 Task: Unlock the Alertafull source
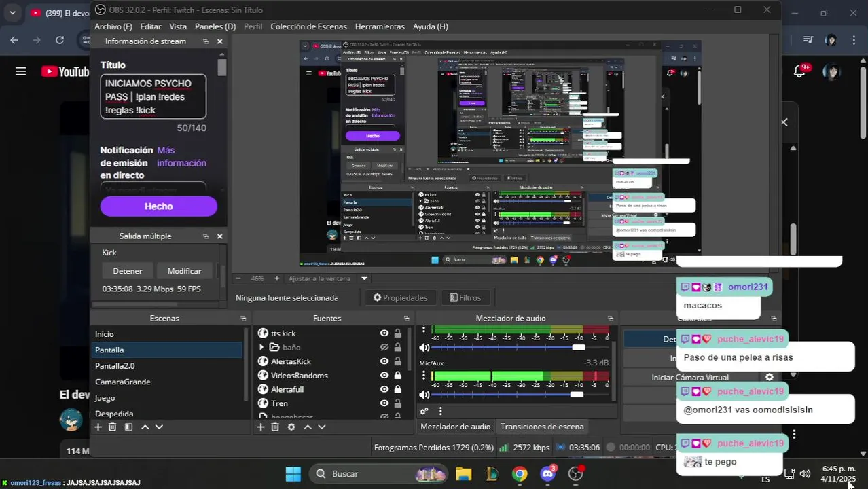[x=398, y=390]
